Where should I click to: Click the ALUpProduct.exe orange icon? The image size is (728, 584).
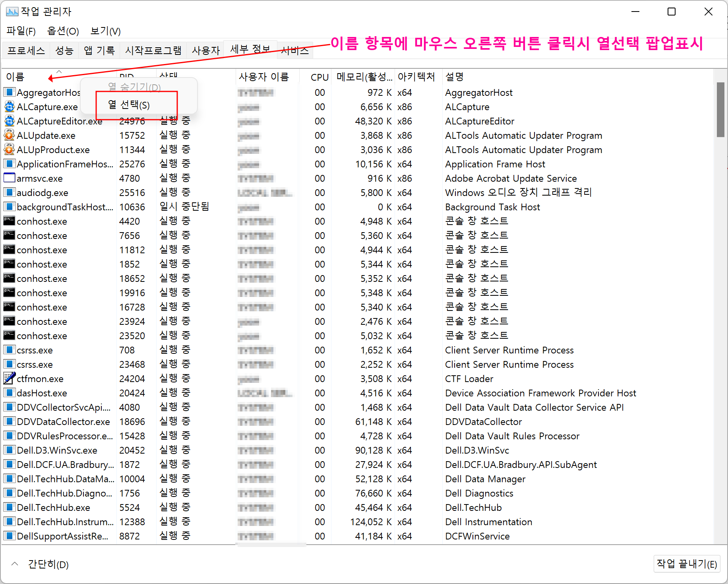[x=9, y=150]
